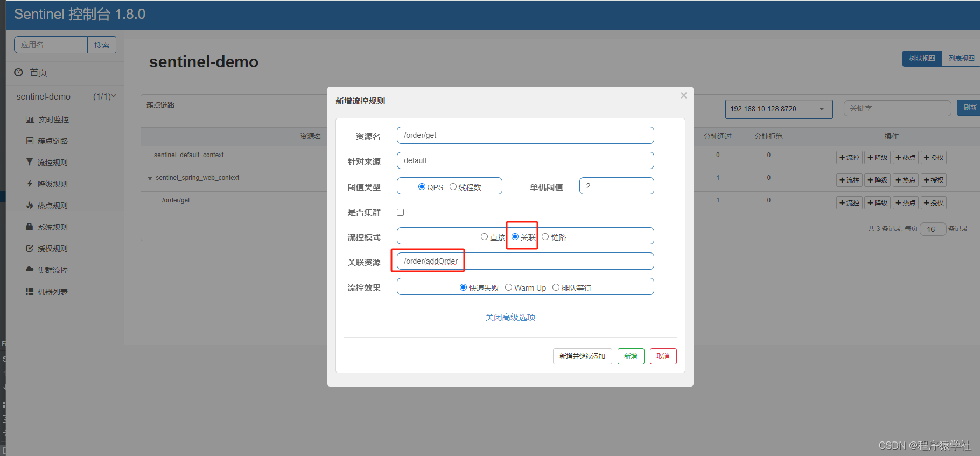This screenshot has height=456, width=980.
Task: Add 降级 for /order/get row
Action: [x=877, y=203]
